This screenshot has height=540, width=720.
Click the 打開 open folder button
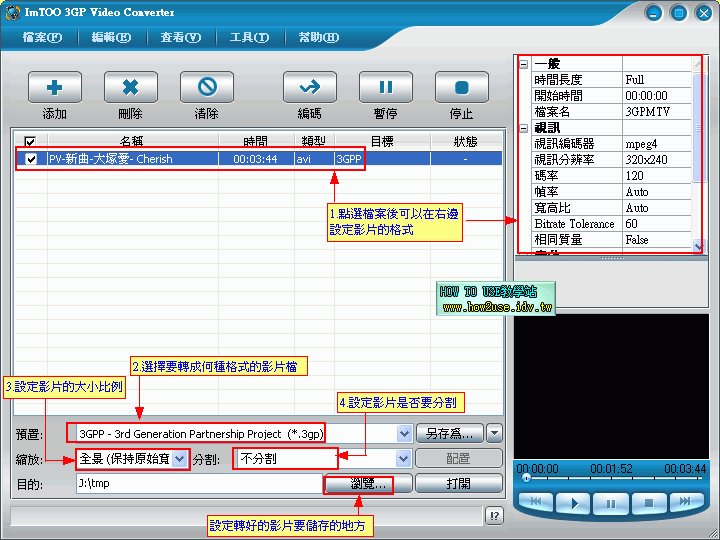(x=458, y=484)
